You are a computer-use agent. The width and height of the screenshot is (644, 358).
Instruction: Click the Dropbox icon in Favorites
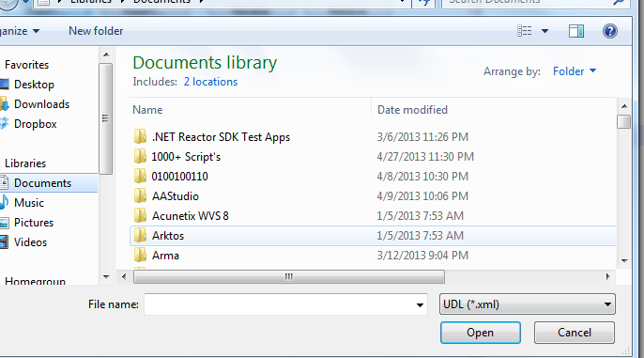(4, 123)
